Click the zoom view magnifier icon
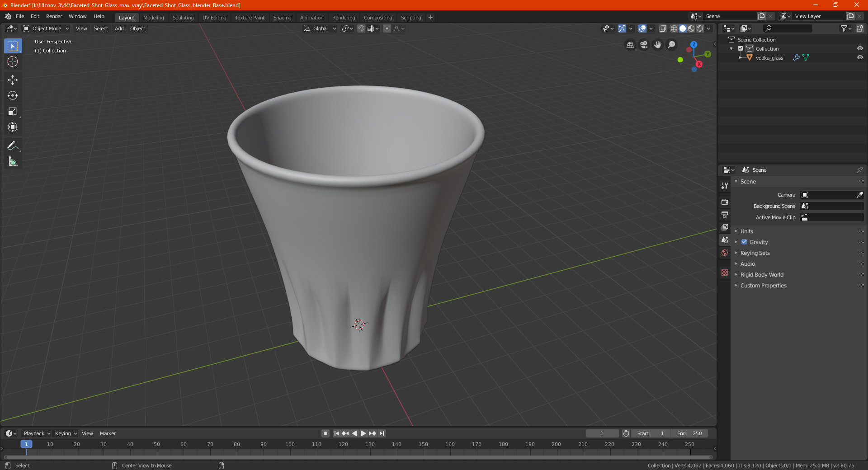Viewport: 868px width, 470px height. pyautogui.click(x=672, y=45)
